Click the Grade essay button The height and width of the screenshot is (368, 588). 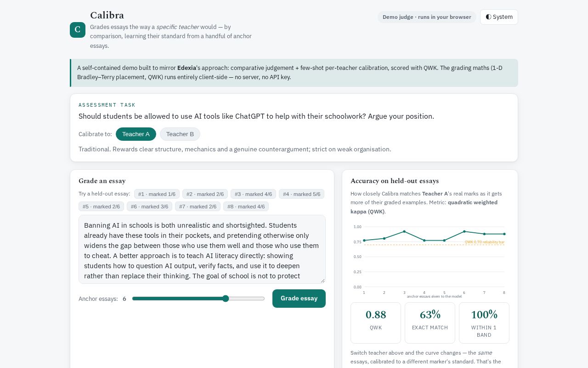tap(299, 299)
